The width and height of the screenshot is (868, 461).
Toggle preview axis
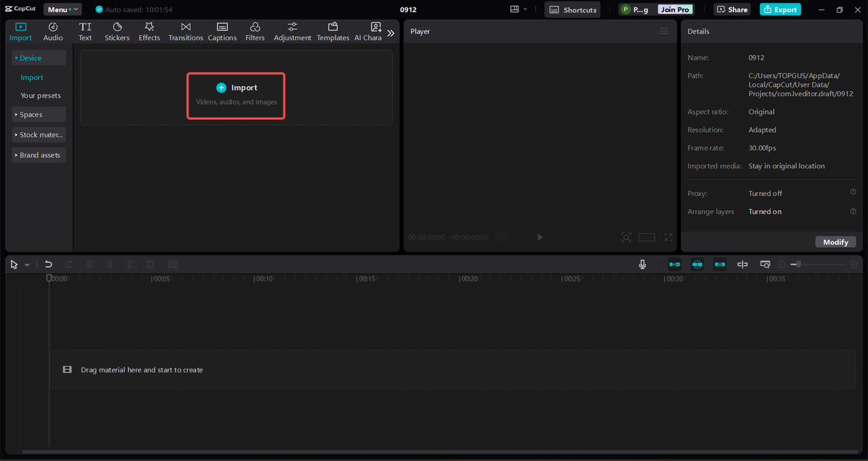[743, 264]
